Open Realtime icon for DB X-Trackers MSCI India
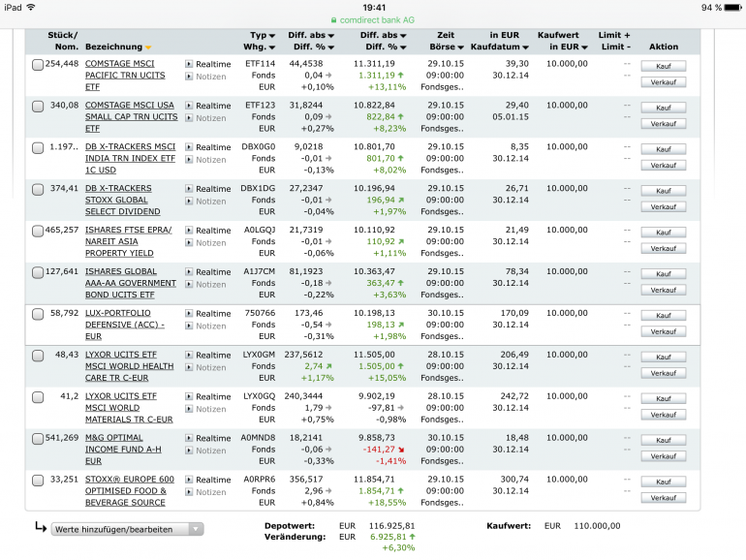Viewport: 746px width, 560px height. 189,147
